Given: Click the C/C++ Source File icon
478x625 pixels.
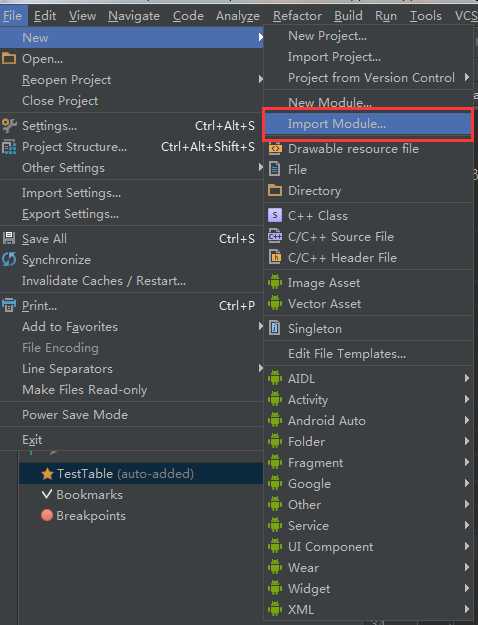Looking at the screenshot, I should pyautogui.click(x=275, y=236).
